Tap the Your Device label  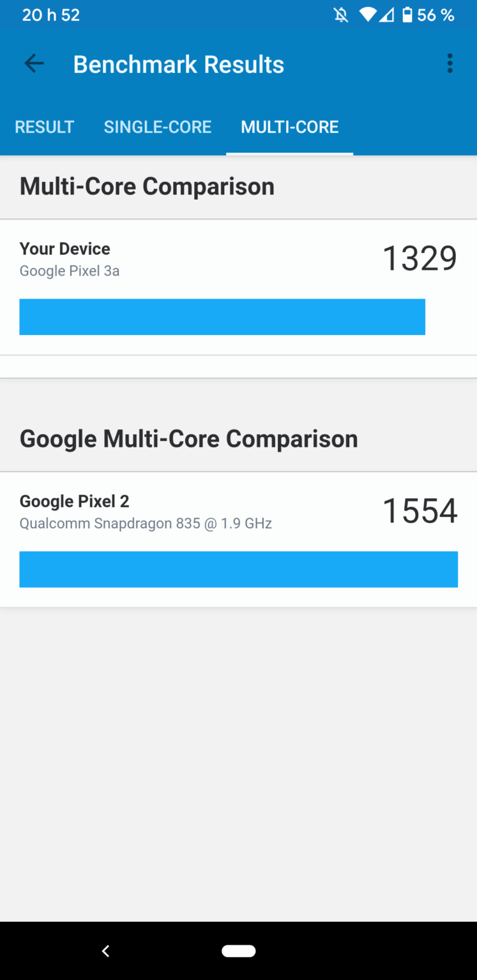click(x=65, y=249)
